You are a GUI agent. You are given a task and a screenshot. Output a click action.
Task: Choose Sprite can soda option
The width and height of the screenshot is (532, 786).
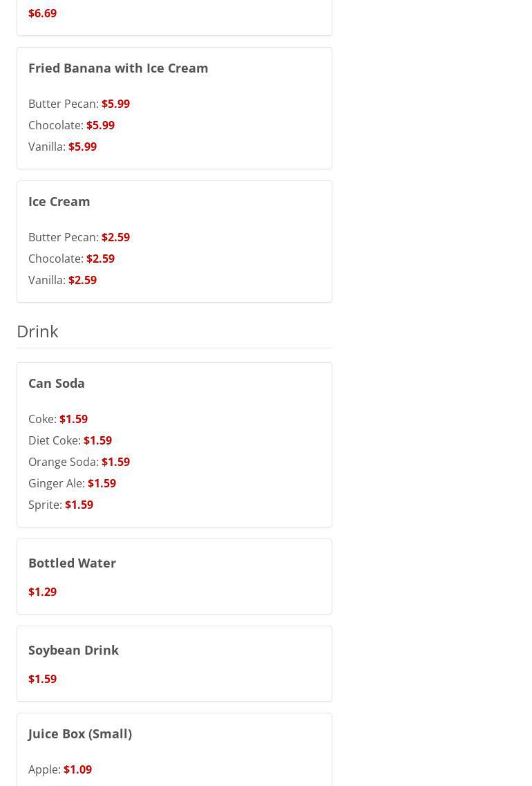(x=61, y=505)
